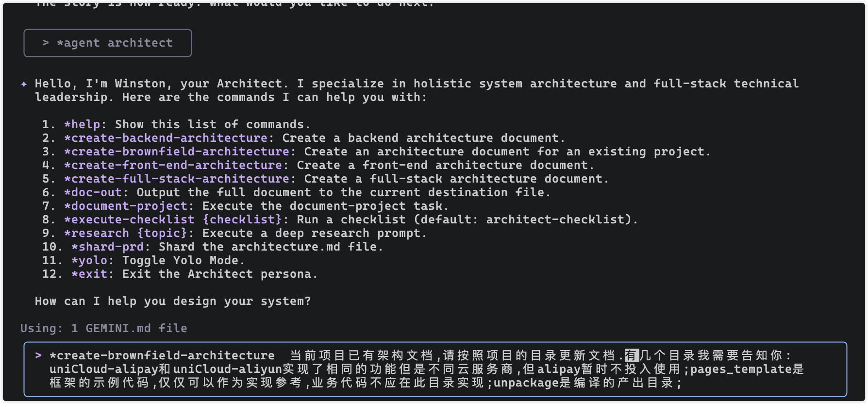Click the "*execute-checklist {checklist}" command
This screenshot has width=868, height=404.
tap(172, 220)
